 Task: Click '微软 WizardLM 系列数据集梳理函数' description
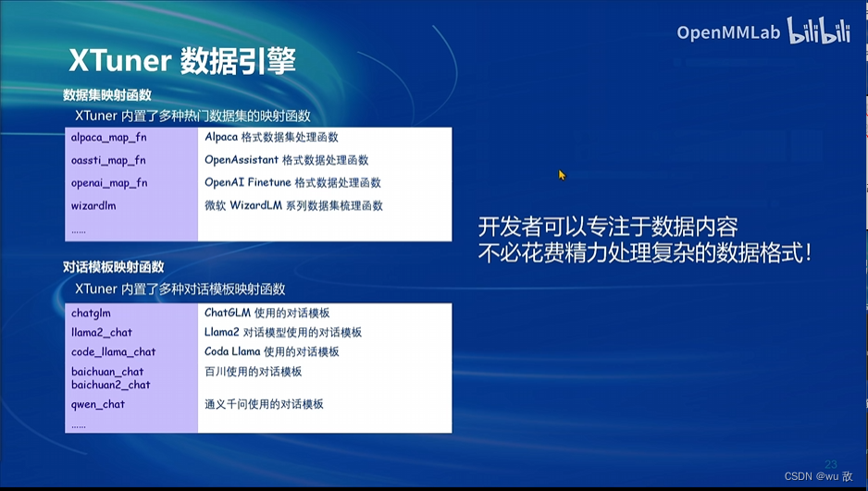click(293, 205)
